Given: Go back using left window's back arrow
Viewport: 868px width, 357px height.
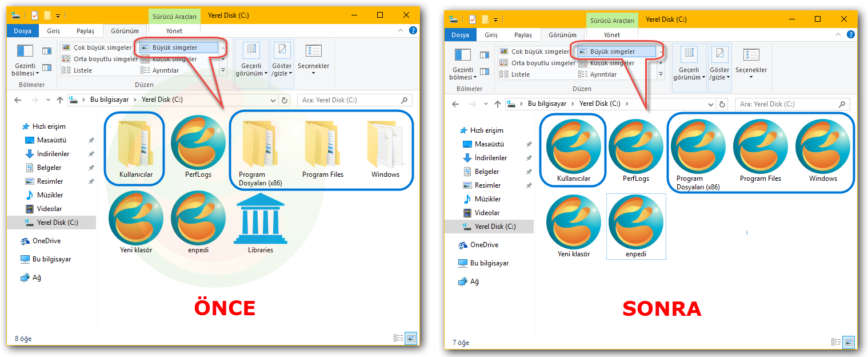Looking at the screenshot, I should (x=18, y=100).
